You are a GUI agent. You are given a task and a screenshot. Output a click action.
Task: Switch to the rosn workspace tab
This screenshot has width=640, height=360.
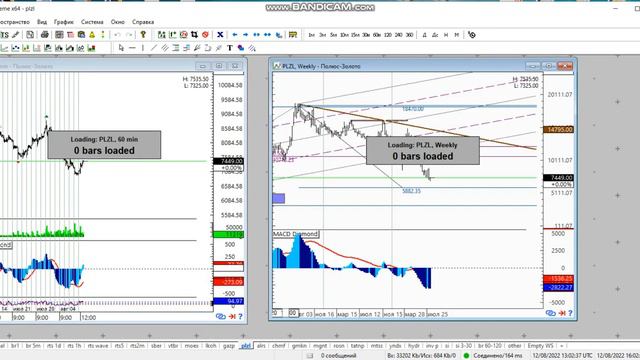point(339,346)
